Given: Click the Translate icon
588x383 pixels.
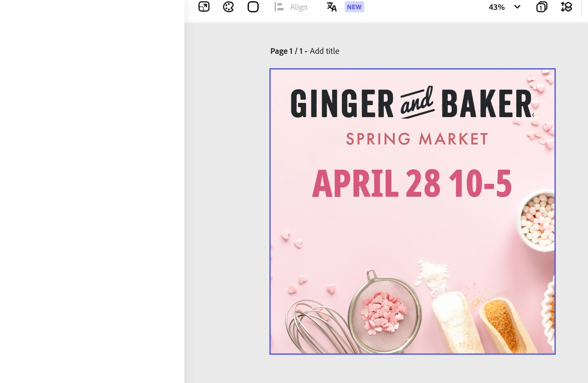Looking at the screenshot, I should (x=332, y=7).
